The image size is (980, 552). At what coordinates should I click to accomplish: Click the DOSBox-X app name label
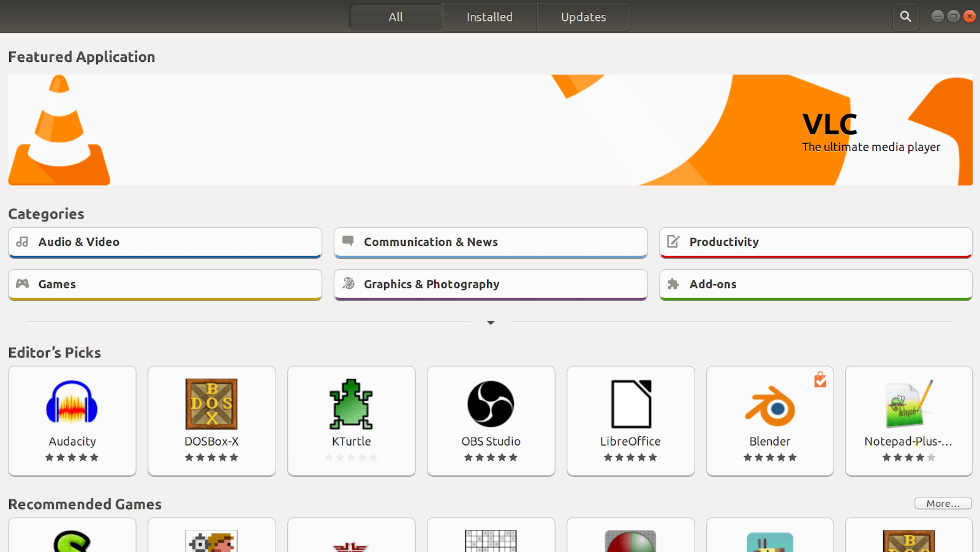211,441
